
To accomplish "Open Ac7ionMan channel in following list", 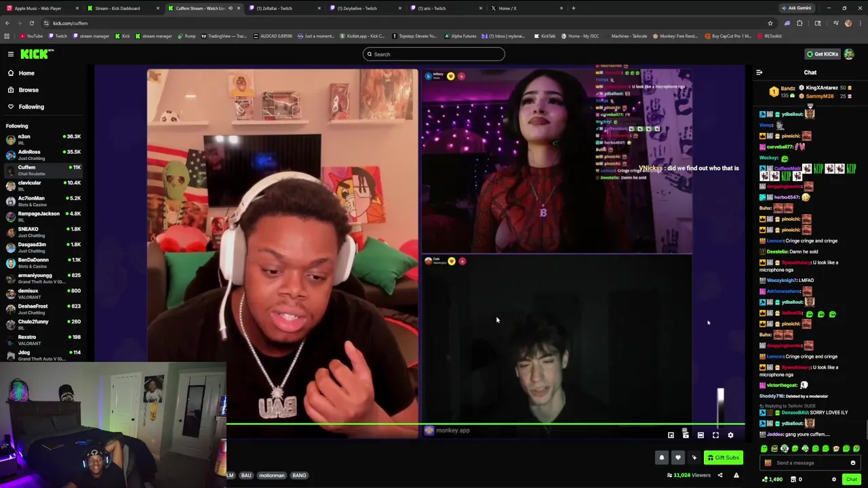I will click(43, 201).
